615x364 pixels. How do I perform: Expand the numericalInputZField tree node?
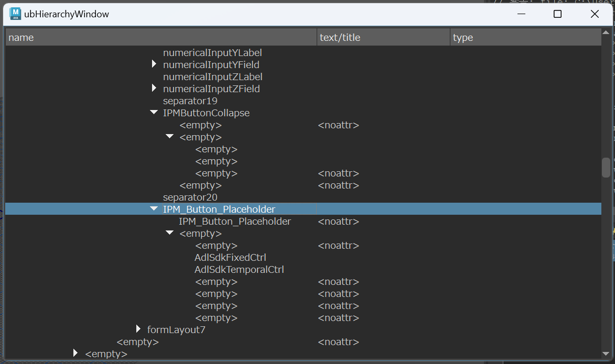click(154, 89)
